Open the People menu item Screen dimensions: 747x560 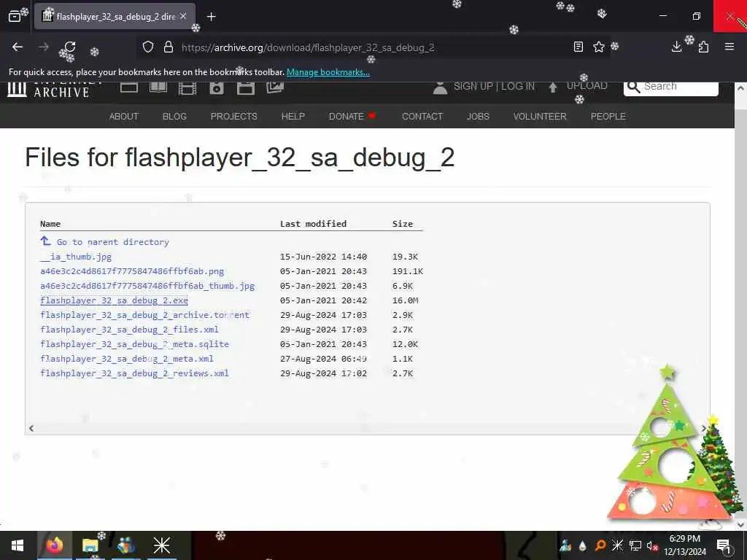click(608, 116)
